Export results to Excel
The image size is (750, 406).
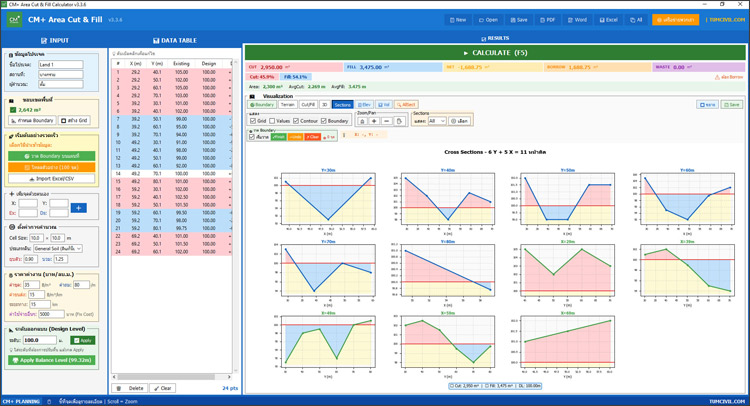click(607, 19)
